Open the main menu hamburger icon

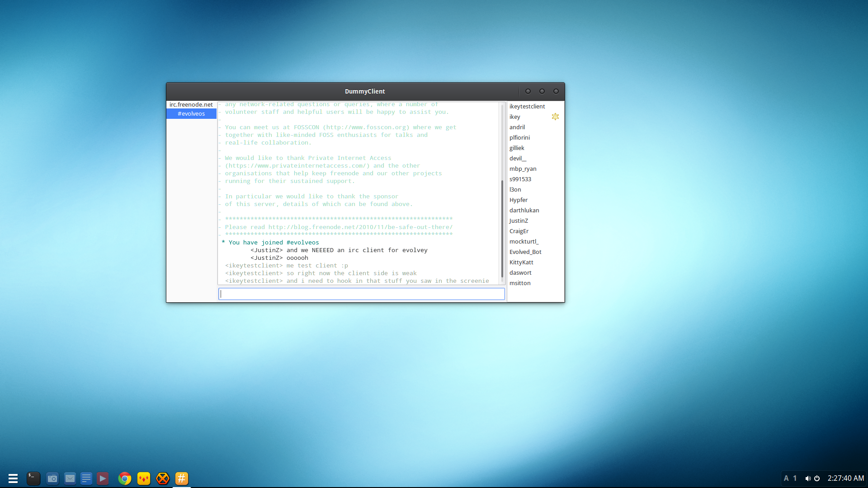[x=13, y=478]
